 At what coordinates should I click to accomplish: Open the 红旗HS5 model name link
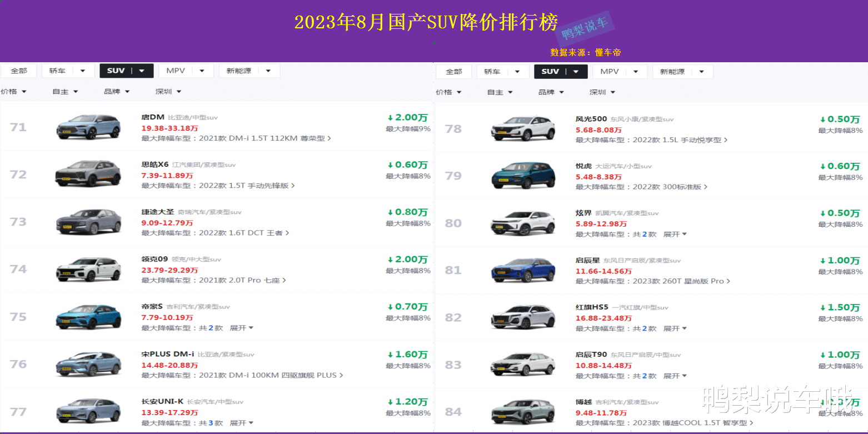pyautogui.click(x=592, y=307)
